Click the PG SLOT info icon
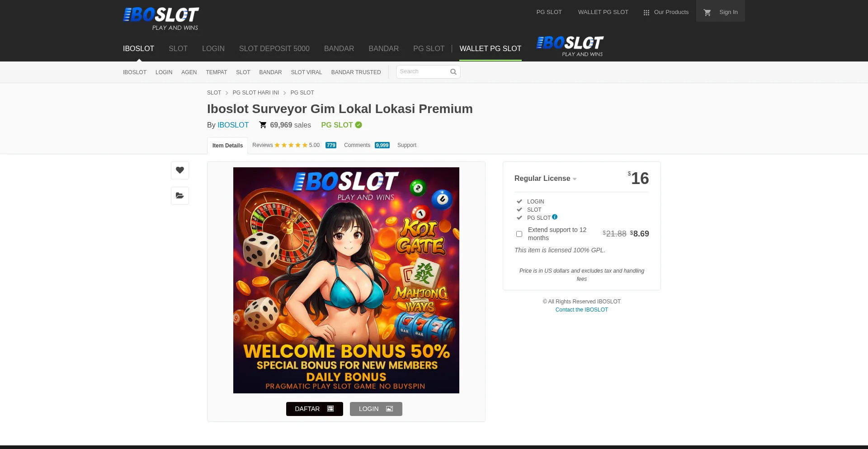Viewport: 868px width, 449px height. pos(555,217)
